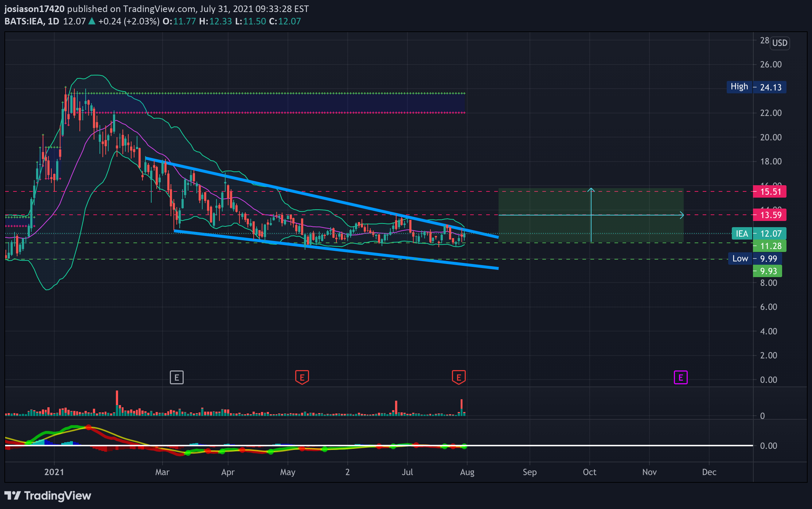Click the red E earnings marker near May

click(302, 377)
